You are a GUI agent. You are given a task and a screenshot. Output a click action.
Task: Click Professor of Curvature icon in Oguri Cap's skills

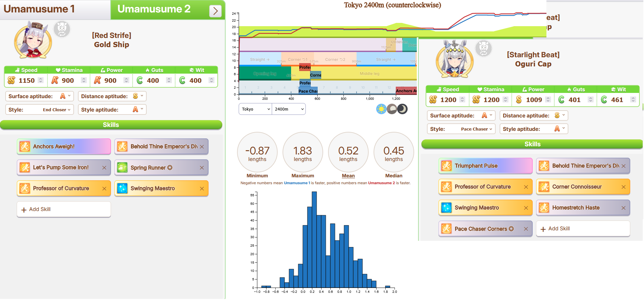pyautogui.click(x=446, y=187)
